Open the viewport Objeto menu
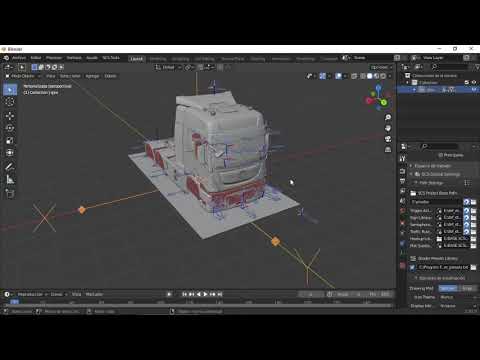Viewport: 480px width, 360px height. (110, 76)
